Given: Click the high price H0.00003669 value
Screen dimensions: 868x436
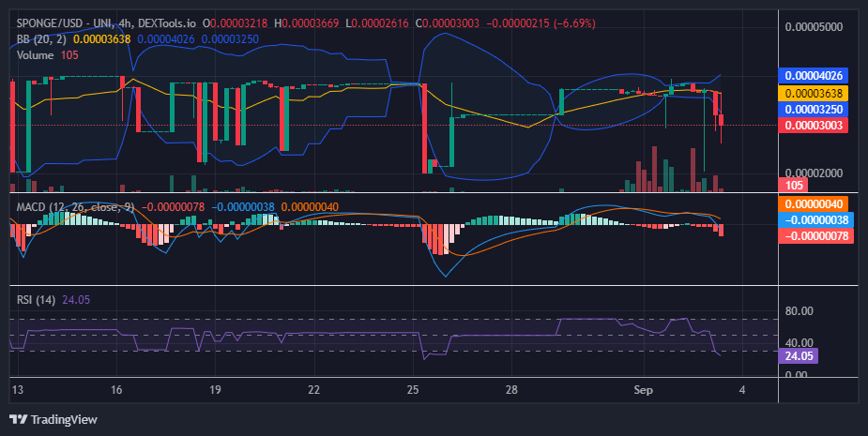Looking at the screenshot, I should 306,23.
